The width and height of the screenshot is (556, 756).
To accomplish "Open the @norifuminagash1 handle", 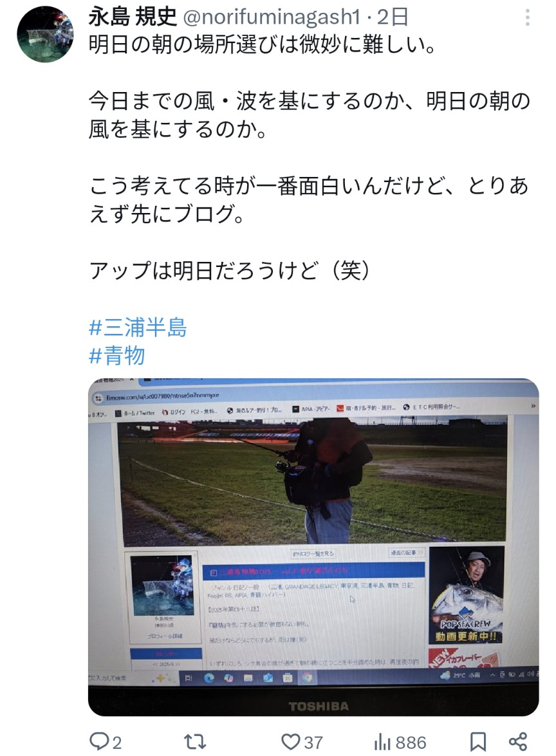I will [x=272, y=17].
